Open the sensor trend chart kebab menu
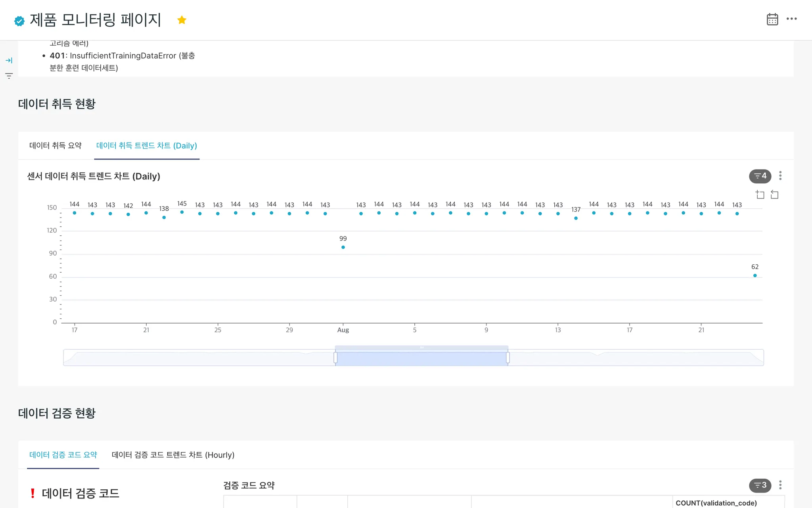Viewport: 812px width, 508px height. tap(780, 176)
